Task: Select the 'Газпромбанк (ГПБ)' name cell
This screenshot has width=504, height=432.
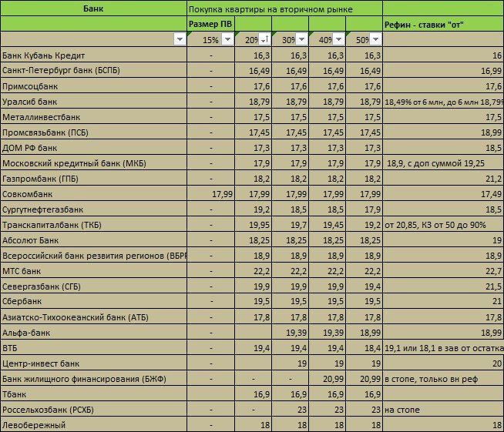Action: click(x=93, y=179)
